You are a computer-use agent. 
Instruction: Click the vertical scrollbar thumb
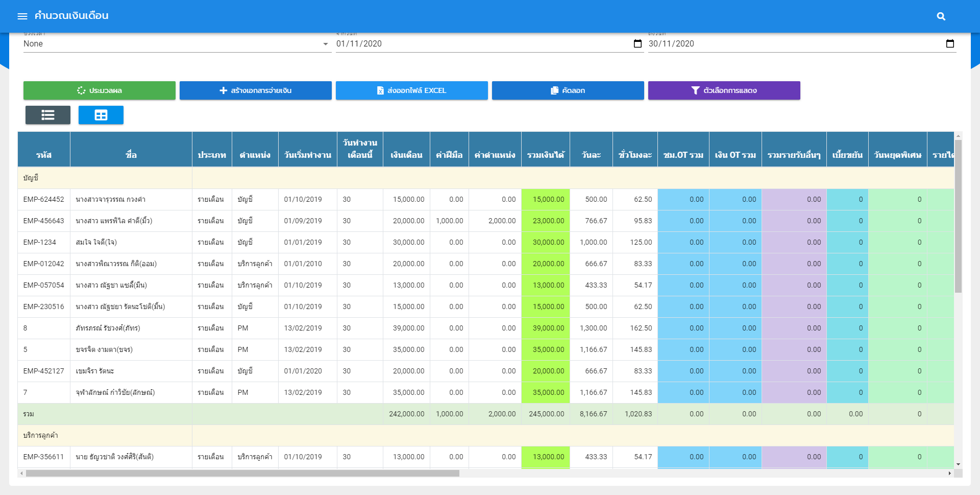(x=958, y=216)
